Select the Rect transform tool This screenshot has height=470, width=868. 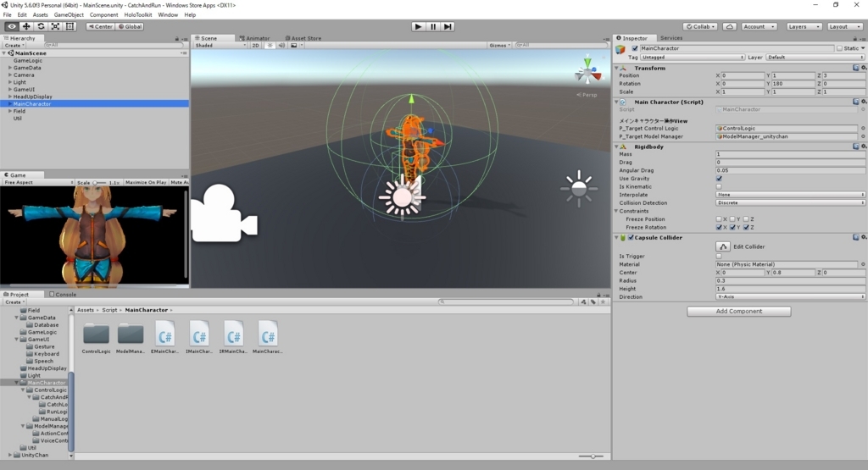coord(70,26)
